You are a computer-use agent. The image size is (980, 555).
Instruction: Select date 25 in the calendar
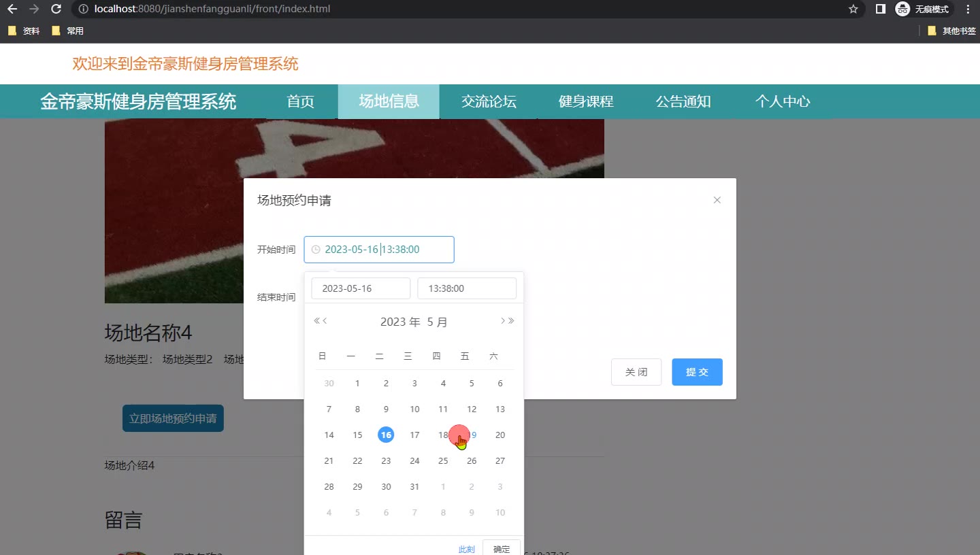tap(443, 461)
